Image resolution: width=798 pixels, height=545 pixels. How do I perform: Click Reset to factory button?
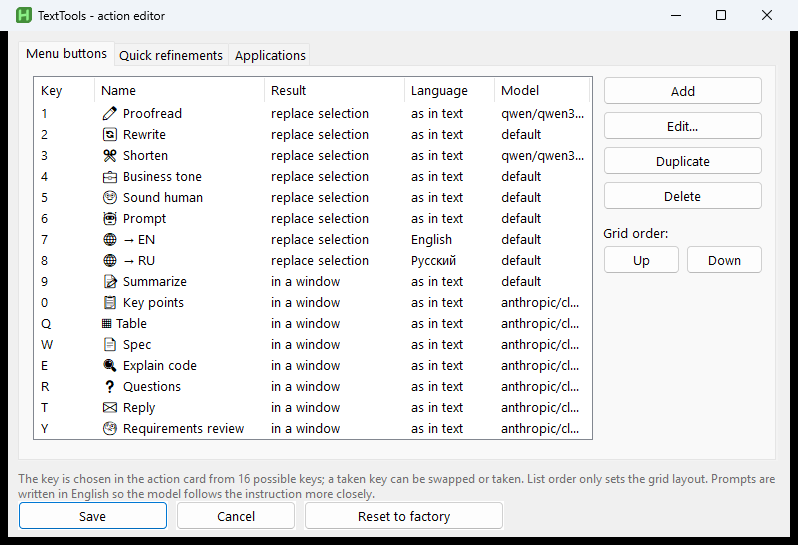(x=404, y=516)
